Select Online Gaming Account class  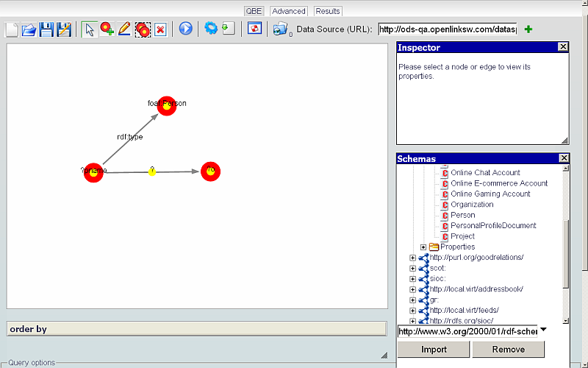pyautogui.click(x=490, y=194)
